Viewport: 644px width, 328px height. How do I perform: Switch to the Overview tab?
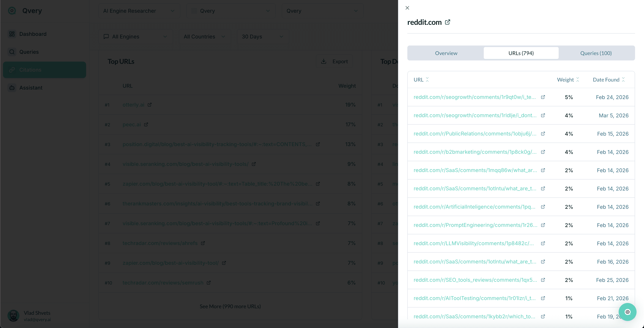(x=446, y=53)
